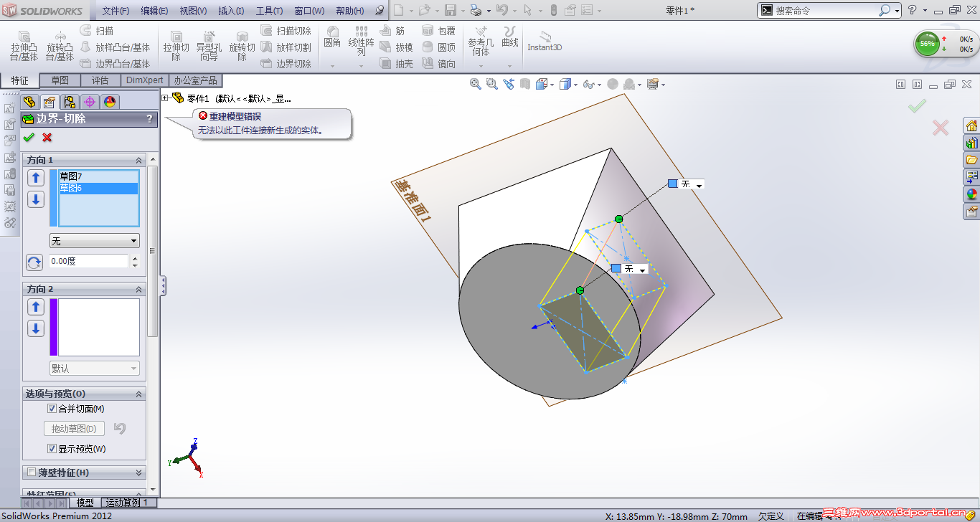The width and height of the screenshot is (980, 522).
Task: Open the 曲线 curves tool
Action: [x=510, y=37]
